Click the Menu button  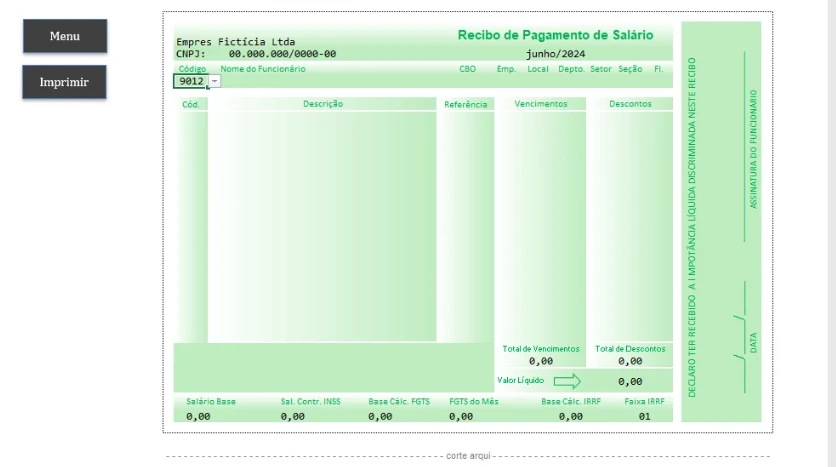65,36
